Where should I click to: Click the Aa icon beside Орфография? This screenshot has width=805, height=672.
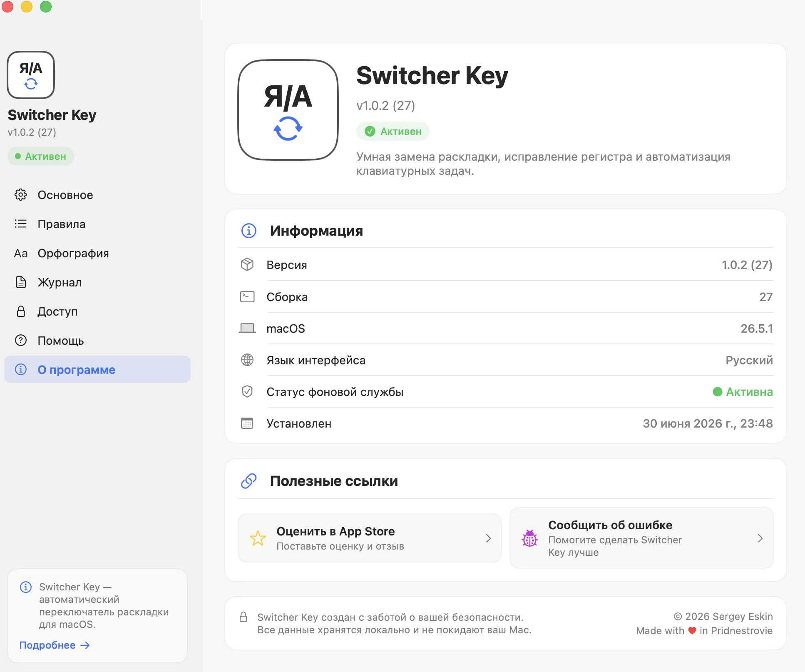pos(21,253)
